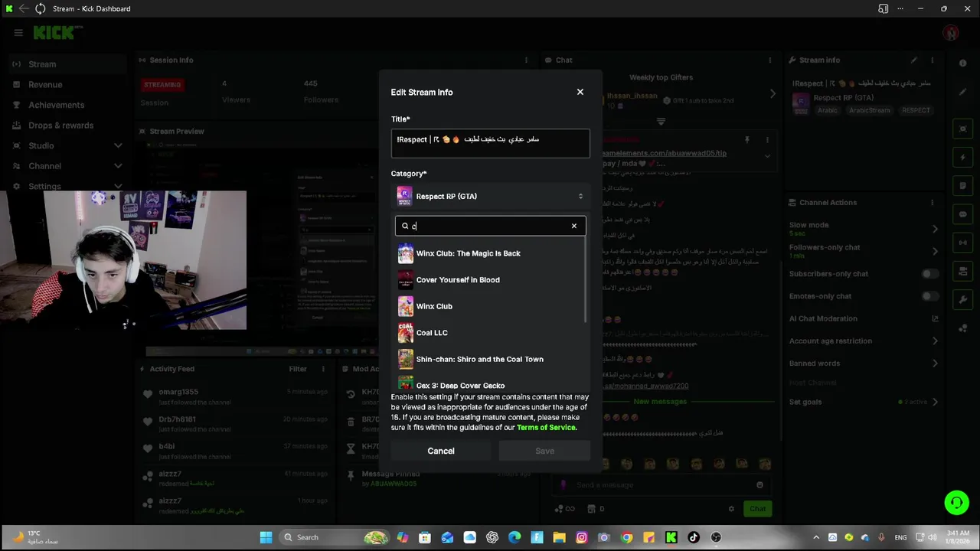Viewport: 980px width, 551px height.
Task: Open the Terms of Service link
Action: point(546,427)
